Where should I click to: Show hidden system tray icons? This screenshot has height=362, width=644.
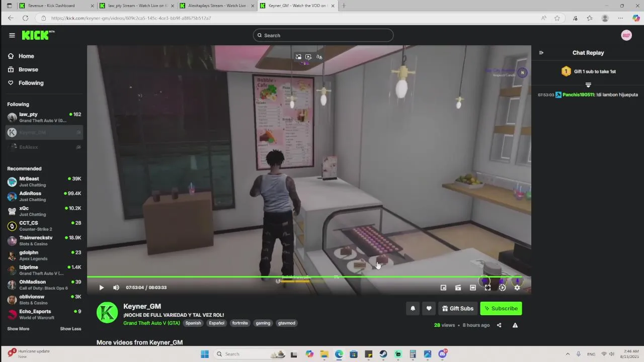coord(568,354)
